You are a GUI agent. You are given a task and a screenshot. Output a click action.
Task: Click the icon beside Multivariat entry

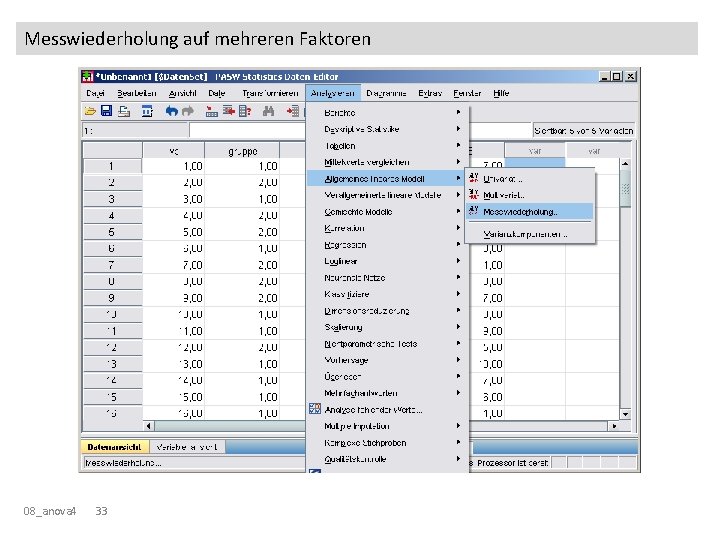coord(474,194)
